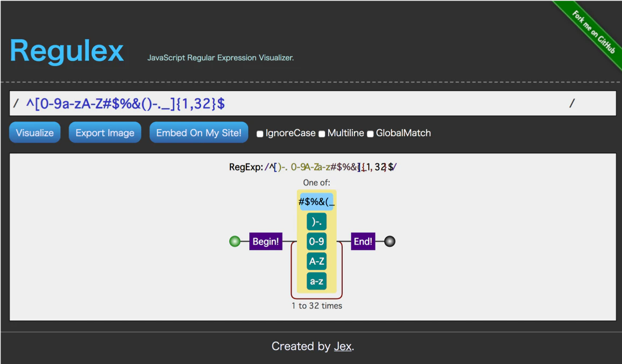Image resolution: width=622 pixels, height=364 pixels.
Task: Enable the IgnoreCase checkbox
Action: (x=260, y=134)
